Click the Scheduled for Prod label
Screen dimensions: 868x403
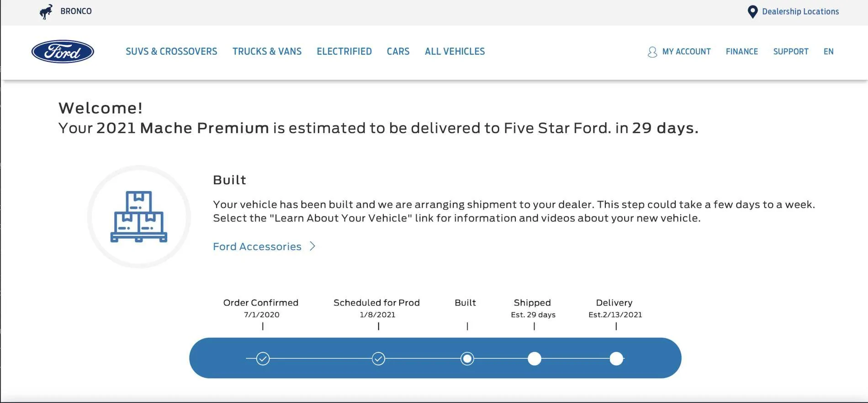376,303
